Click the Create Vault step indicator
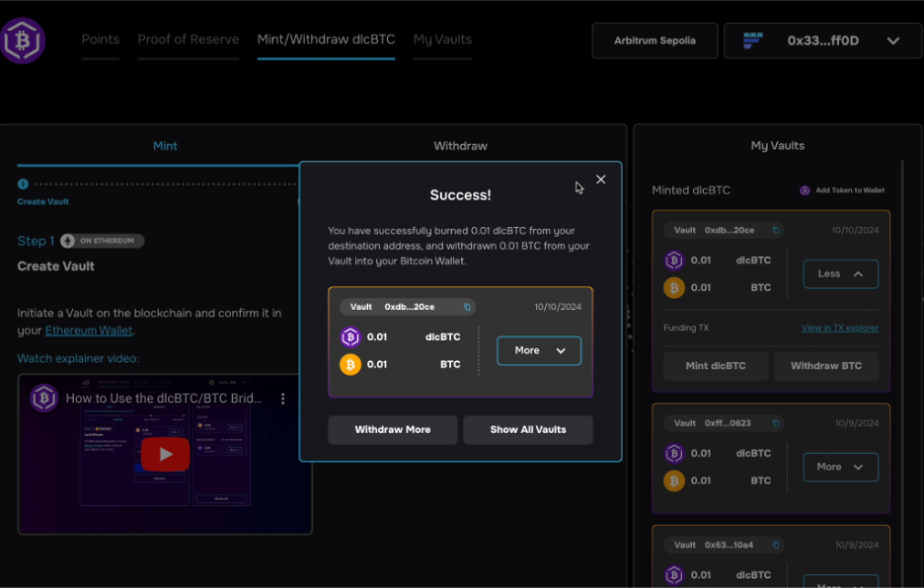This screenshot has height=588, width=924. pyautogui.click(x=23, y=184)
